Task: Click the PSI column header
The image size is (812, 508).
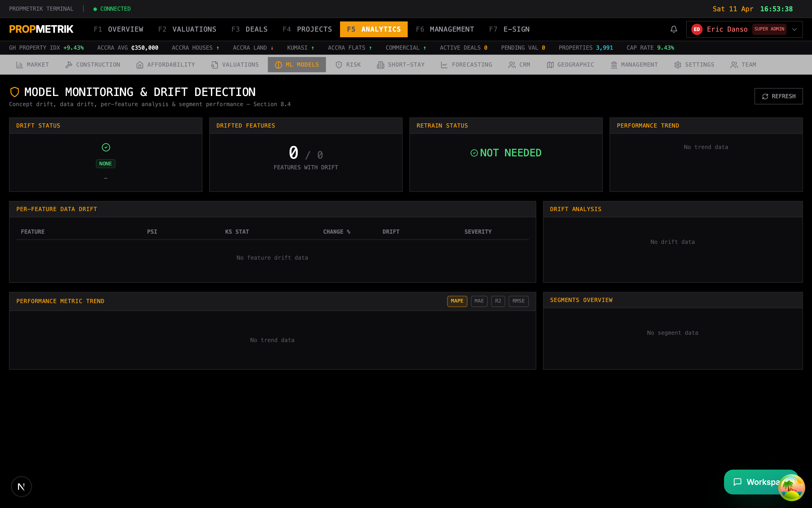Action: tap(152, 232)
